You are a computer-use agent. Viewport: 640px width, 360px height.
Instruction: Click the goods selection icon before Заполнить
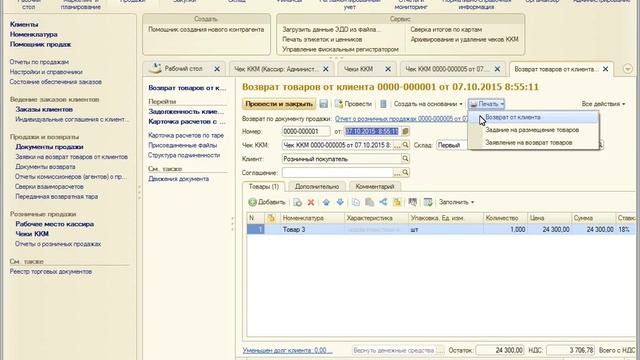(413, 202)
